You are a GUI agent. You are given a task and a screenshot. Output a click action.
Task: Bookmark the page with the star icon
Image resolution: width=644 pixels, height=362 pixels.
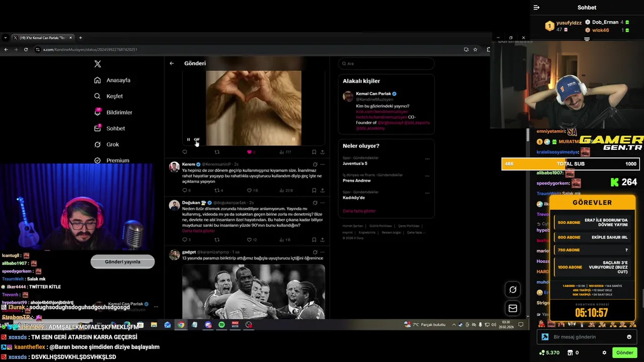coord(475,49)
